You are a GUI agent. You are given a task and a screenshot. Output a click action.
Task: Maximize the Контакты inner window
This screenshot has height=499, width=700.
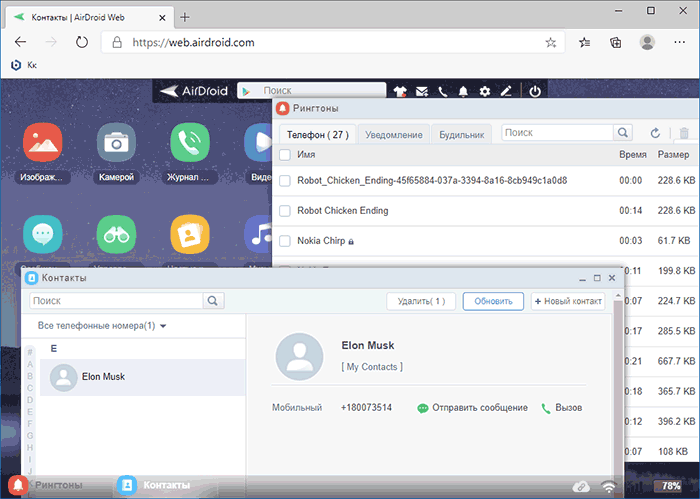[597, 278]
